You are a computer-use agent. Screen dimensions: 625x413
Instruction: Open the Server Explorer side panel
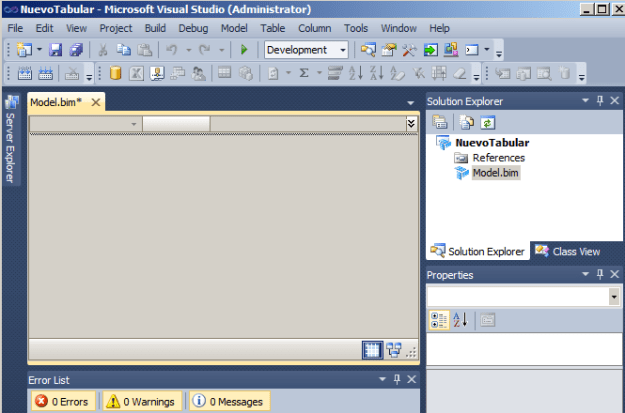(11, 140)
